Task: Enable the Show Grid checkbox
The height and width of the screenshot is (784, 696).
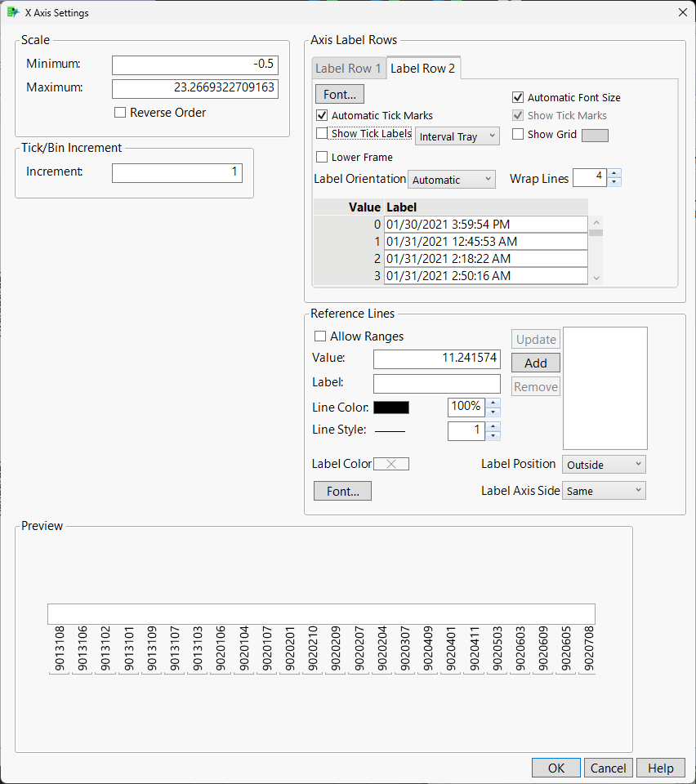Action: tap(518, 134)
